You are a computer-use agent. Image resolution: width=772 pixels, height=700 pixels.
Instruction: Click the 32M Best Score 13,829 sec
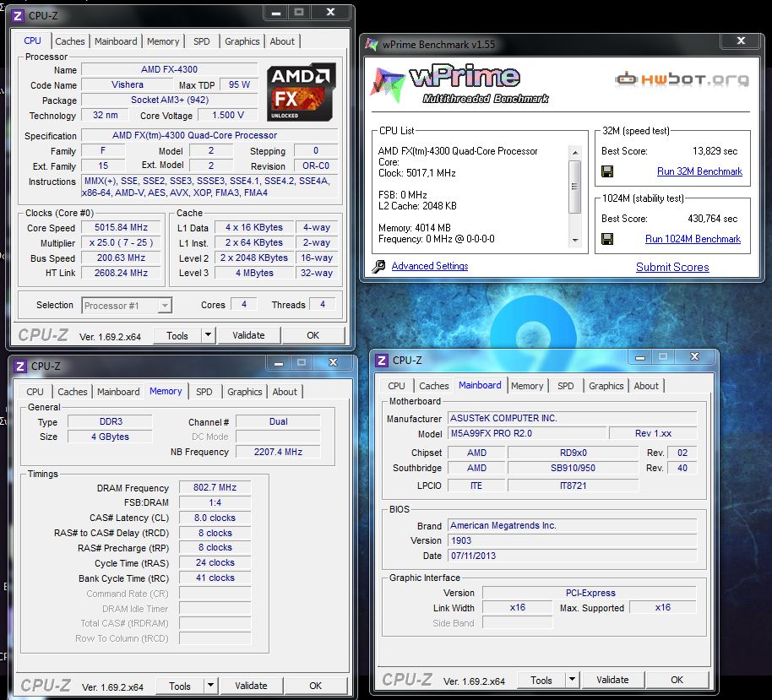click(715, 151)
